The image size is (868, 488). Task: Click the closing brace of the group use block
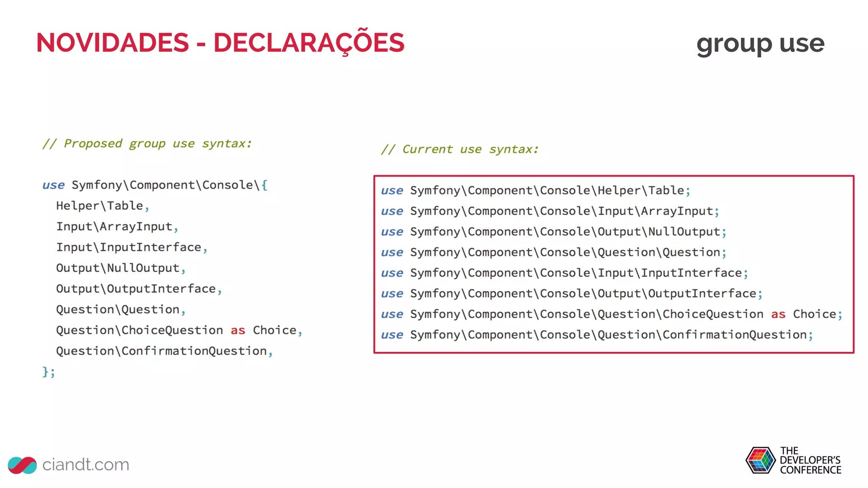click(x=45, y=372)
